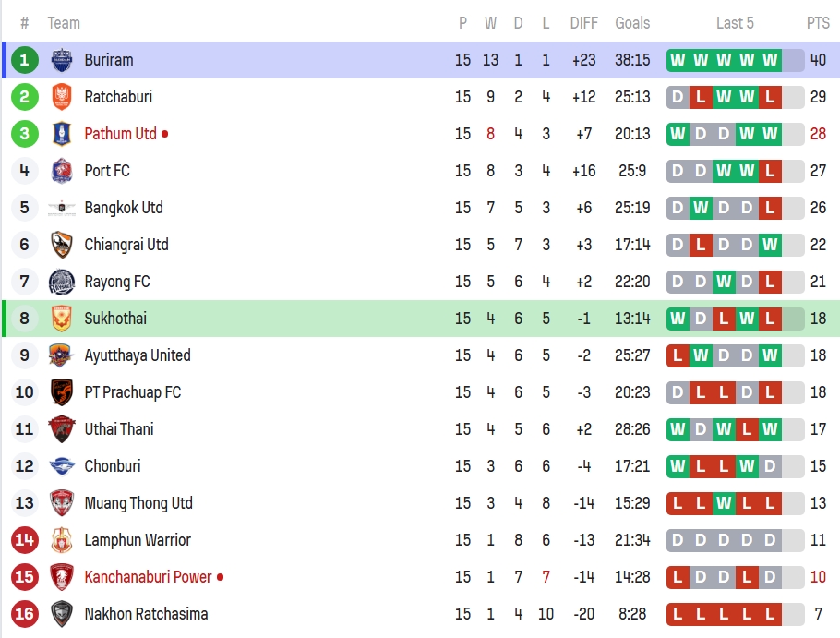This screenshot has height=638, width=840.
Task: Open the Bangkok Utd team page
Action: [x=124, y=208]
